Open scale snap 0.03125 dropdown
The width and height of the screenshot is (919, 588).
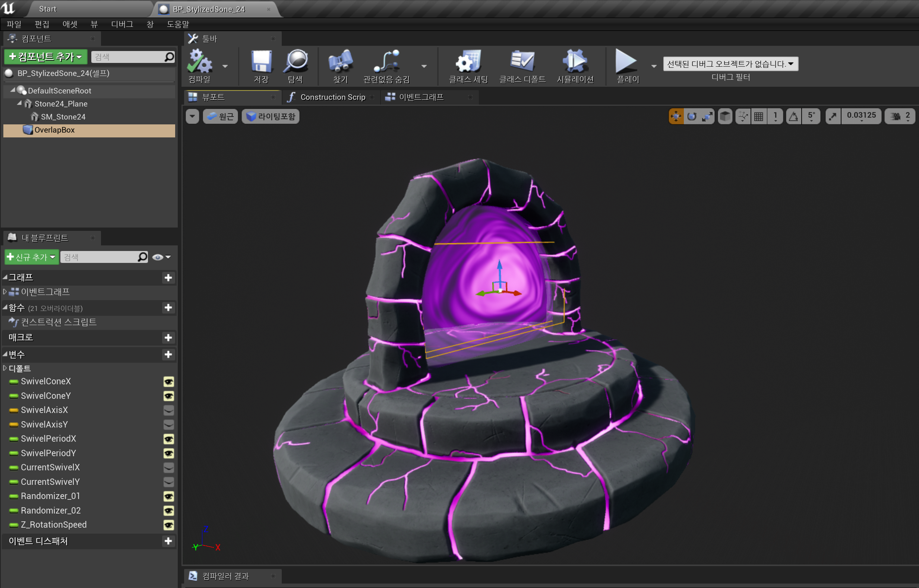(861, 116)
